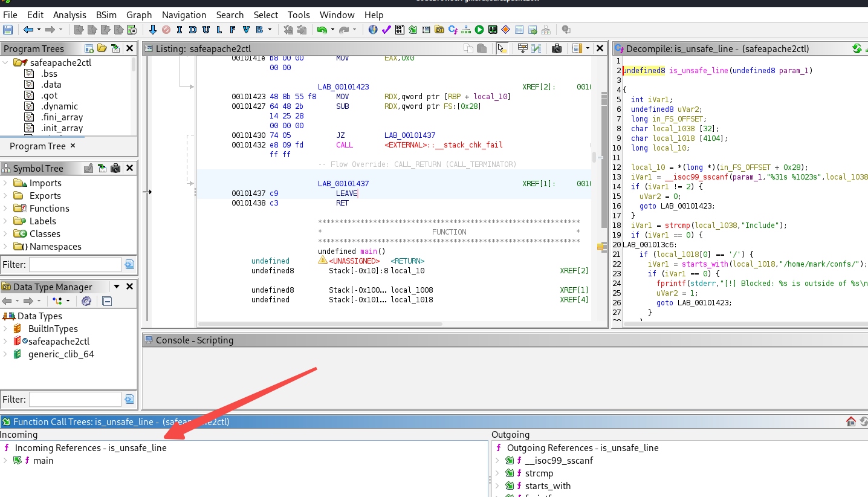
Task: Click __stack_chk_fail call reference in Listing
Action: (x=444, y=145)
